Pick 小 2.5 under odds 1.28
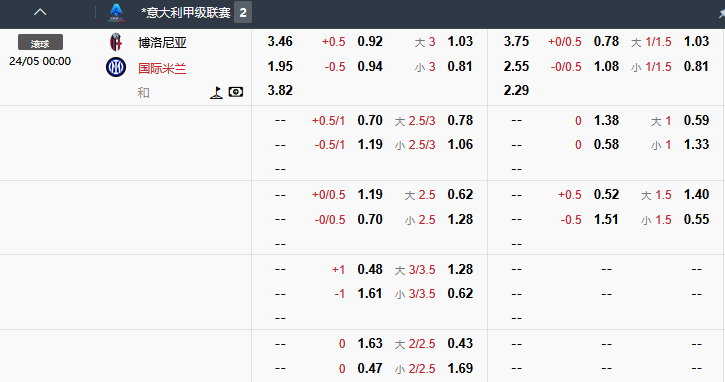 pyautogui.click(x=460, y=219)
